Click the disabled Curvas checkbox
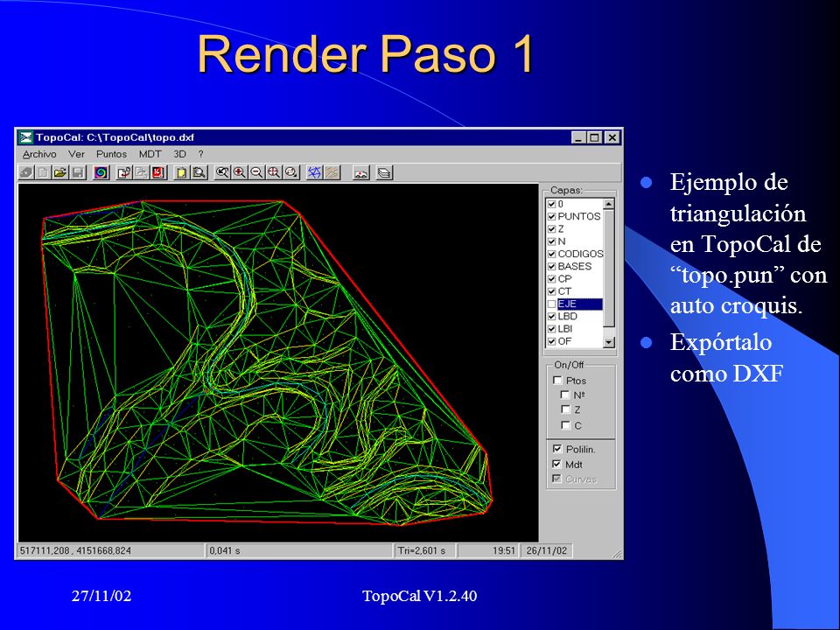This screenshot has width=840, height=630. [x=557, y=479]
